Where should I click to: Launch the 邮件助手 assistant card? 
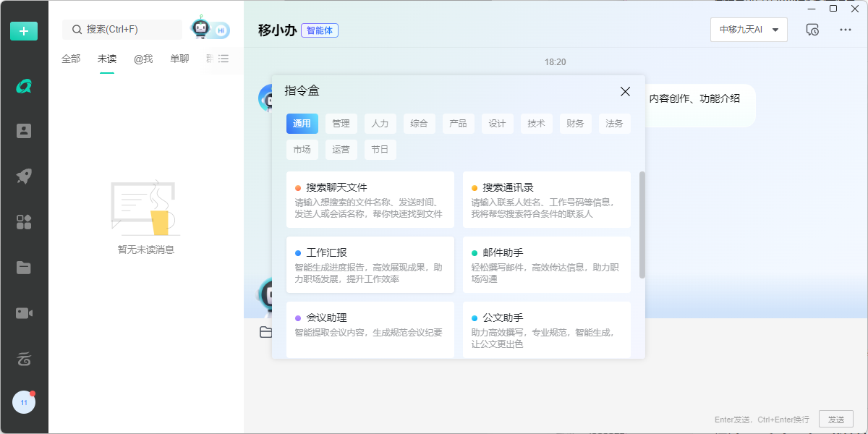pyautogui.click(x=546, y=264)
